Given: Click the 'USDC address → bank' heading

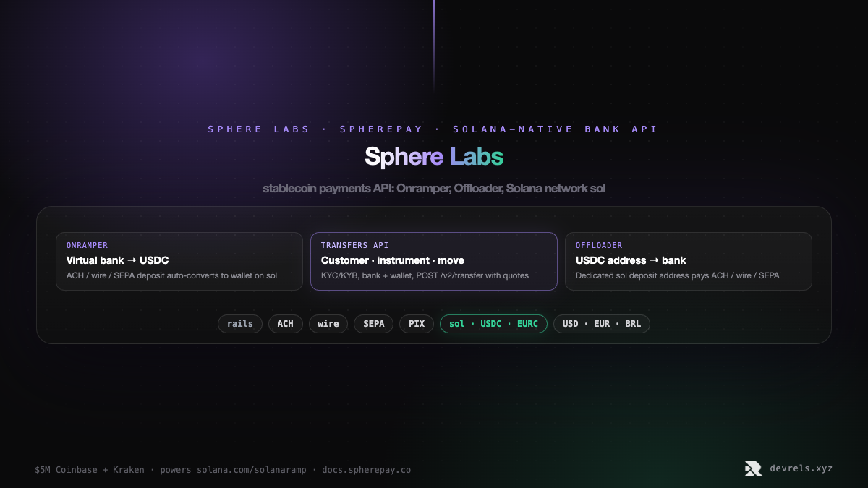Looking at the screenshot, I should pos(631,260).
